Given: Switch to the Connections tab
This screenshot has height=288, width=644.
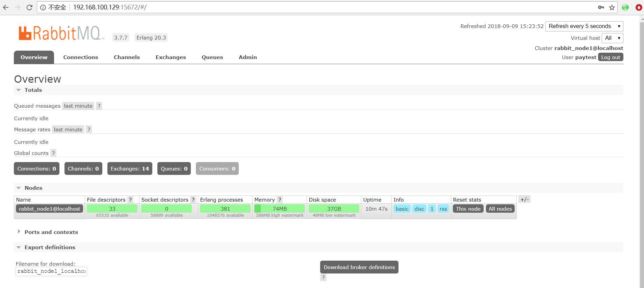Looking at the screenshot, I should point(81,57).
